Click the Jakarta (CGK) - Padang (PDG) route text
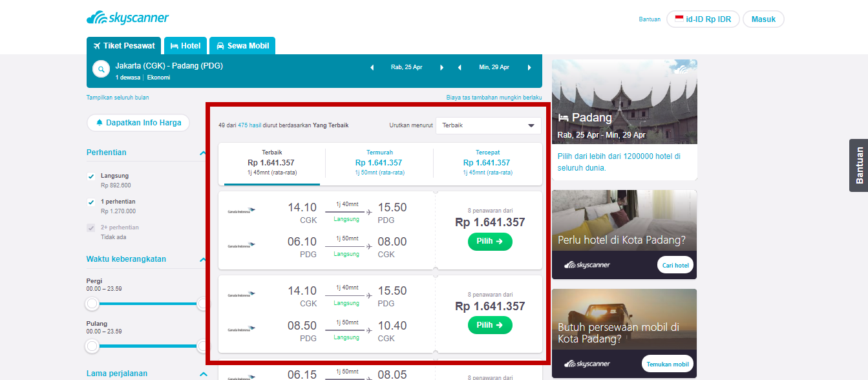 pyautogui.click(x=169, y=66)
